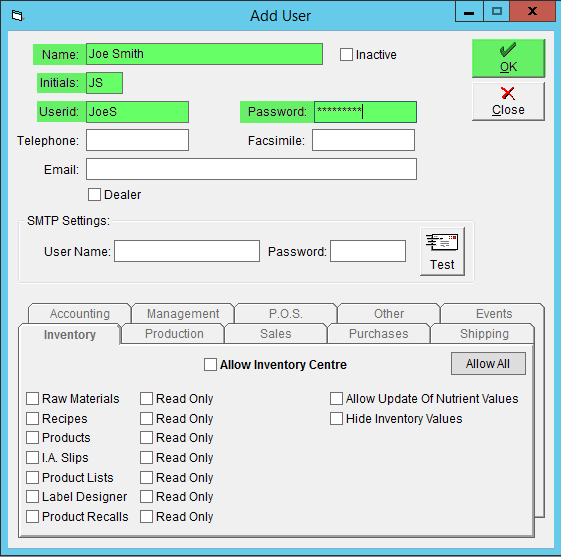Image resolution: width=561 pixels, height=557 pixels.
Task: Toggle Read Only for Recipes
Action: 146,419
